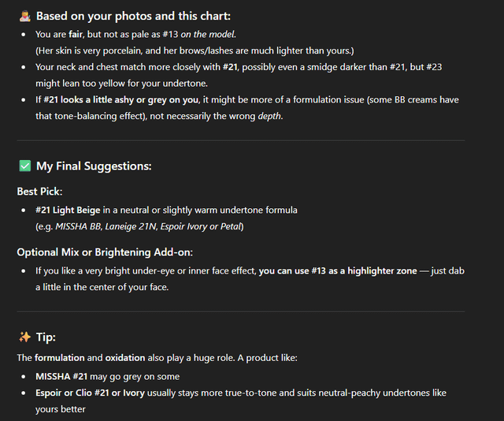Click the sparkles emoji next to "Tip:"
504x421 pixels.
[24, 337]
